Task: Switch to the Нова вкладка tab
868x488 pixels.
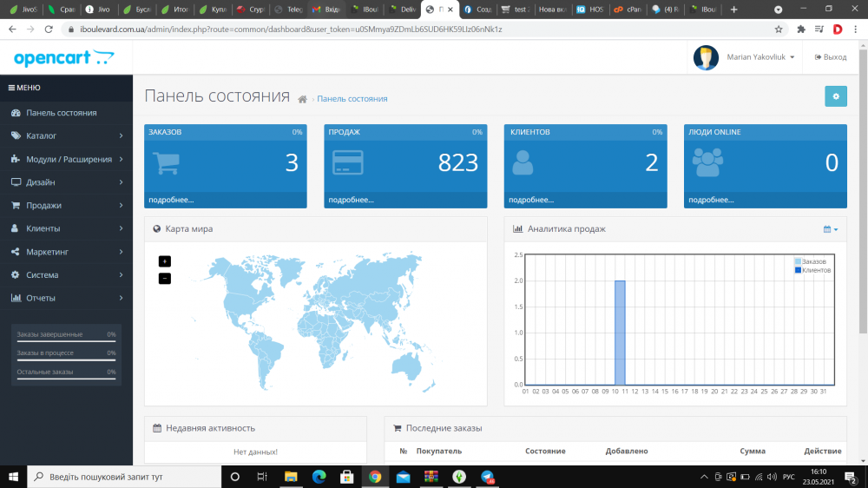Action: pyautogui.click(x=552, y=10)
